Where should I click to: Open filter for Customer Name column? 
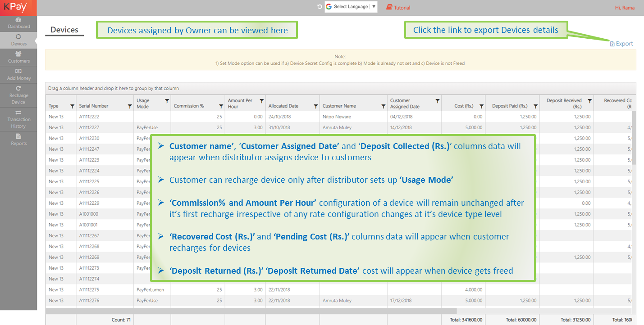tap(383, 106)
